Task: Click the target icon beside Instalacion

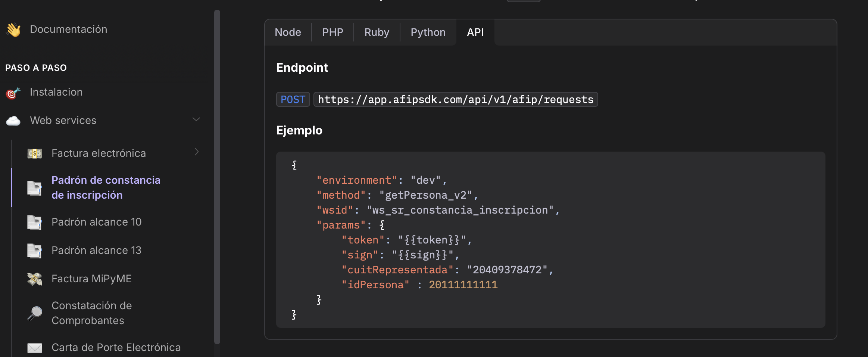Action: [13, 93]
